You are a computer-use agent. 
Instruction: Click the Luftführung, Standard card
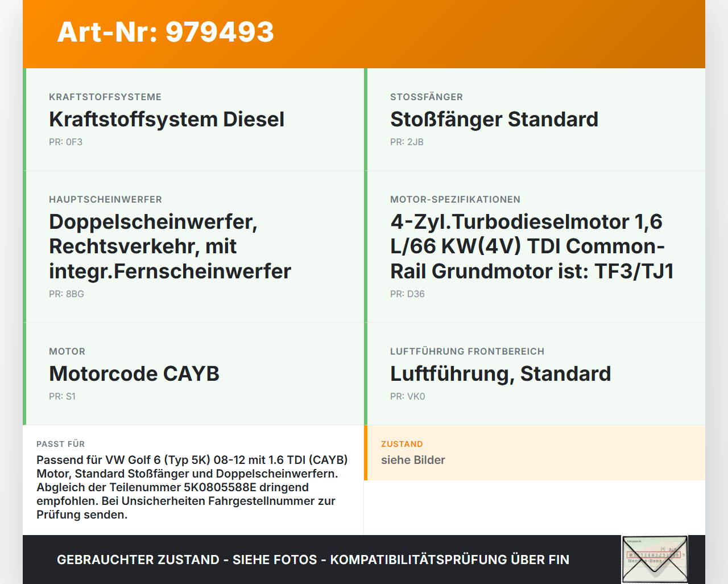[535, 373]
